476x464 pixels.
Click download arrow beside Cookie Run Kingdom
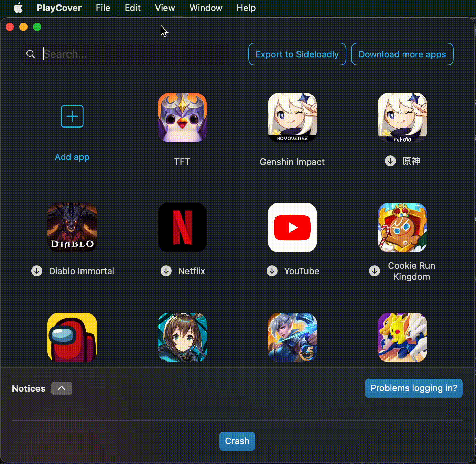pyautogui.click(x=375, y=271)
